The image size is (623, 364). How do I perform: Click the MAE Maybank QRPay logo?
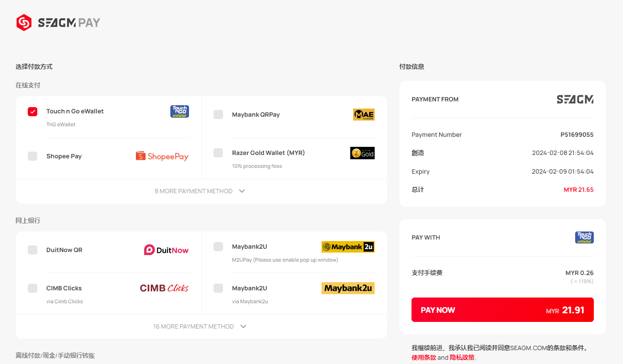coord(364,114)
